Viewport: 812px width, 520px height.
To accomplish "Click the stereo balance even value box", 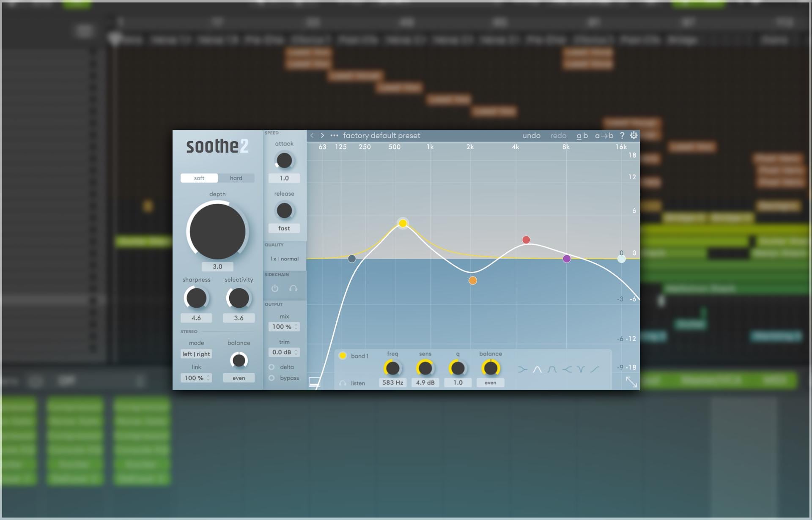I will (x=239, y=378).
